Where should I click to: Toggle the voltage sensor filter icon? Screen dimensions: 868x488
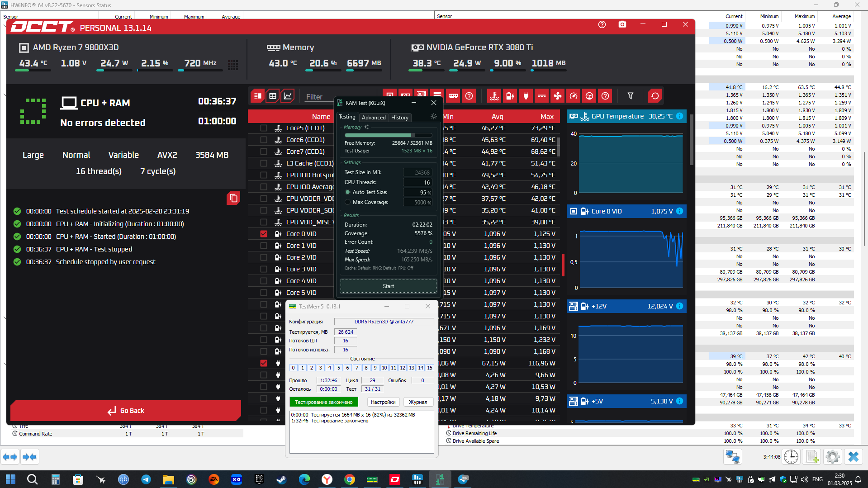(x=510, y=96)
